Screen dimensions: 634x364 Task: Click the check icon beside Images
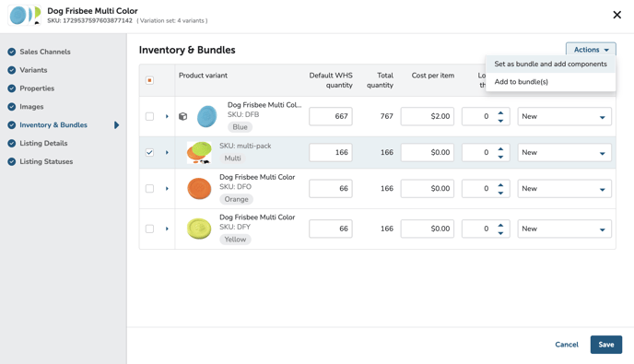[x=12, y=107]
